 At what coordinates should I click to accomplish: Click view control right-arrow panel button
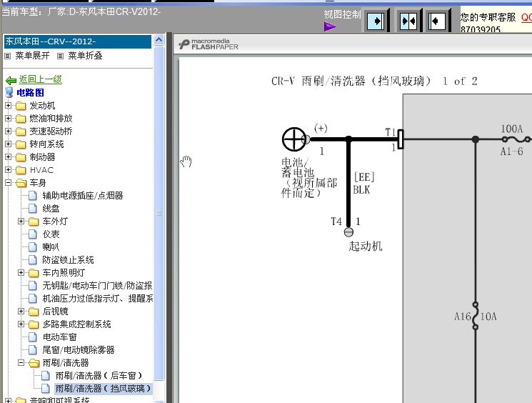tap(376, 21)
